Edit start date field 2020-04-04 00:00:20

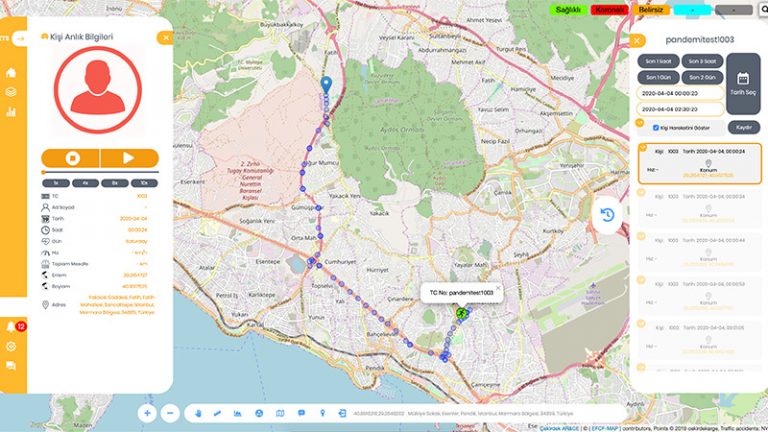680,93
